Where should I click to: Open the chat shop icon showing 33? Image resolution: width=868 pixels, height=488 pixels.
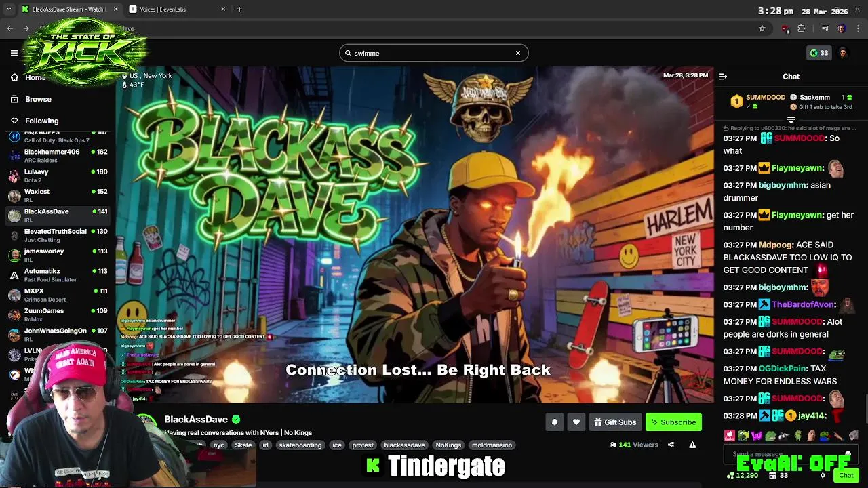[x=778, y=476]
